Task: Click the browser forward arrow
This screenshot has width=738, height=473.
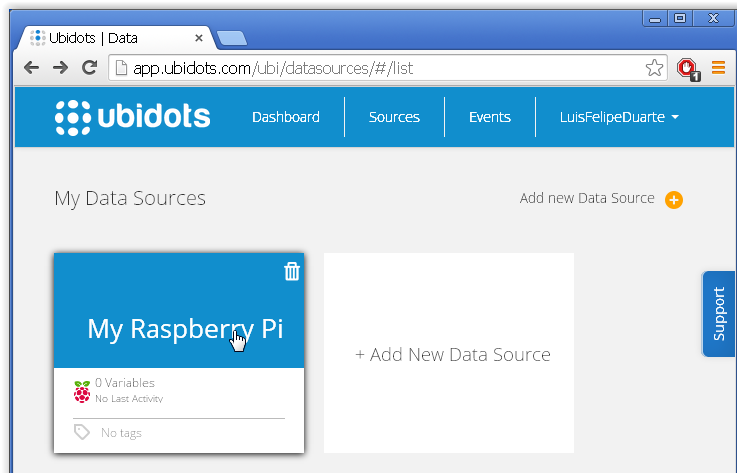Action: coord(60,68)
